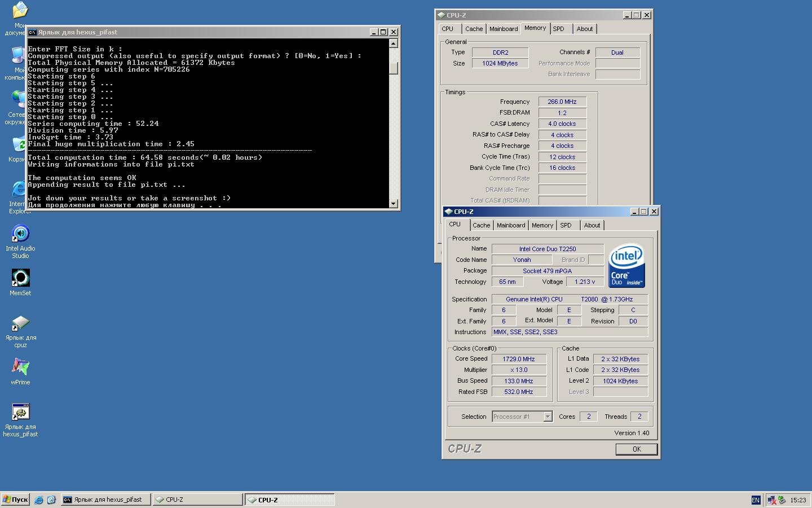Click the Core Speed 1729.0 MHz field

click(519, 359)
